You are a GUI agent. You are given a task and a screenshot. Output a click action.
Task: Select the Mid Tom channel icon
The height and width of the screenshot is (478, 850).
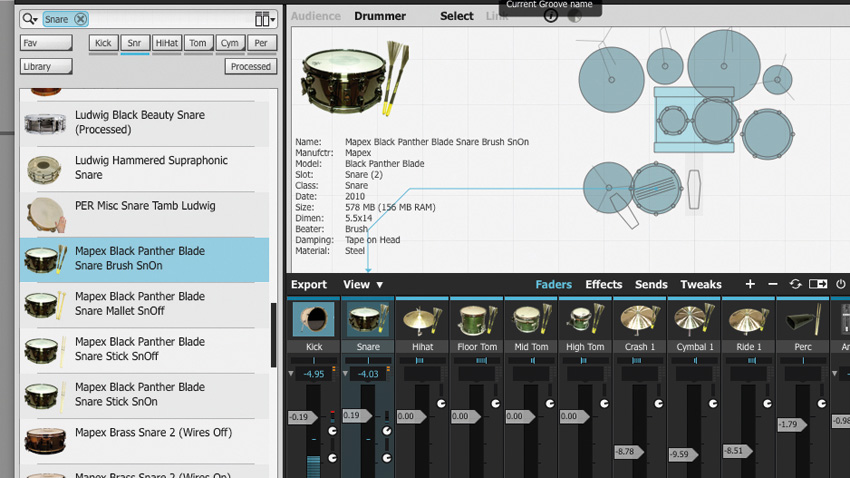pos(531,320)
